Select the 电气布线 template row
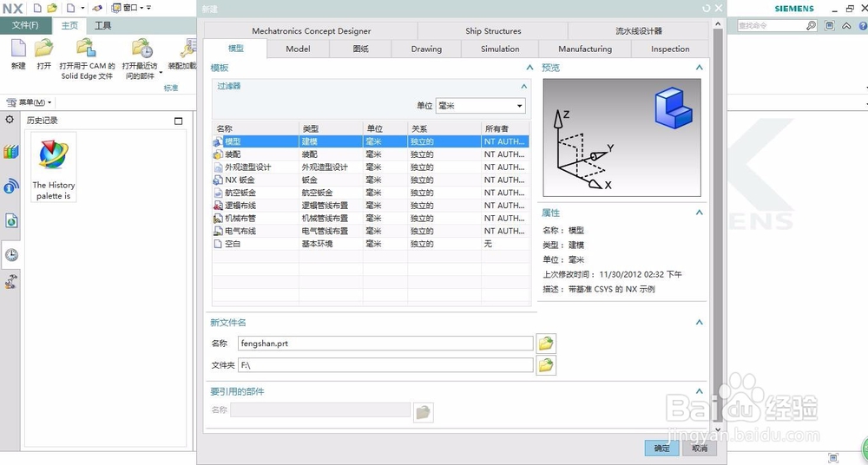Viewport: 868px width, 465px height. pos(371,231)
